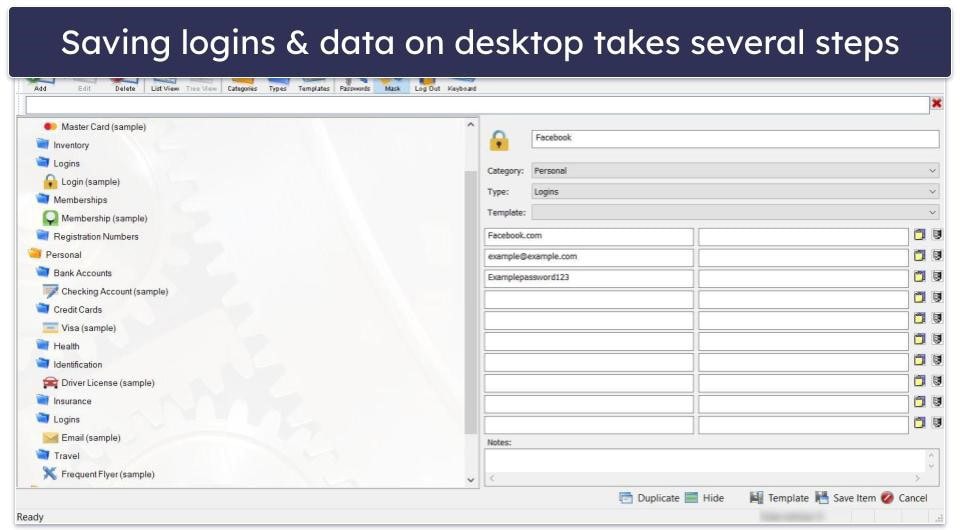Click the Examplepassword123 field

pyautogui.click(x=588, y=278)
